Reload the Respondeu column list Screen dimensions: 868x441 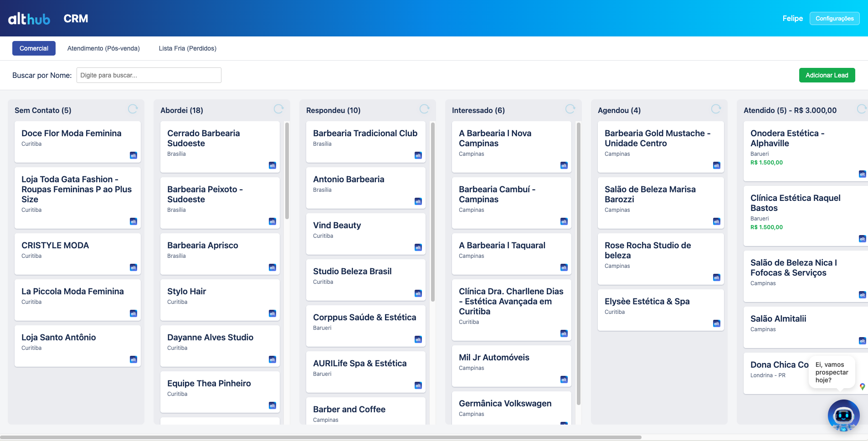(x=424, y=109)
